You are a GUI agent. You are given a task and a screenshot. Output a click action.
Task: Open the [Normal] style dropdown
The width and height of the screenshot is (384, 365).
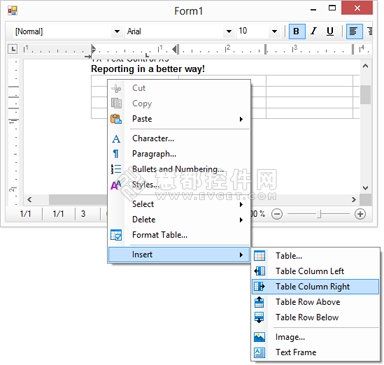[x=117, y=32]
